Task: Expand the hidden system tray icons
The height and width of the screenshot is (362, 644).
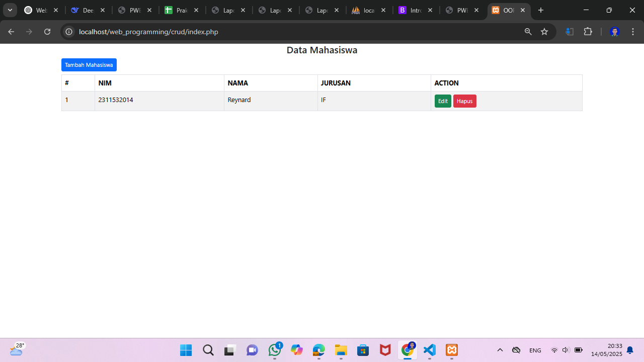Action: [500, 350]
